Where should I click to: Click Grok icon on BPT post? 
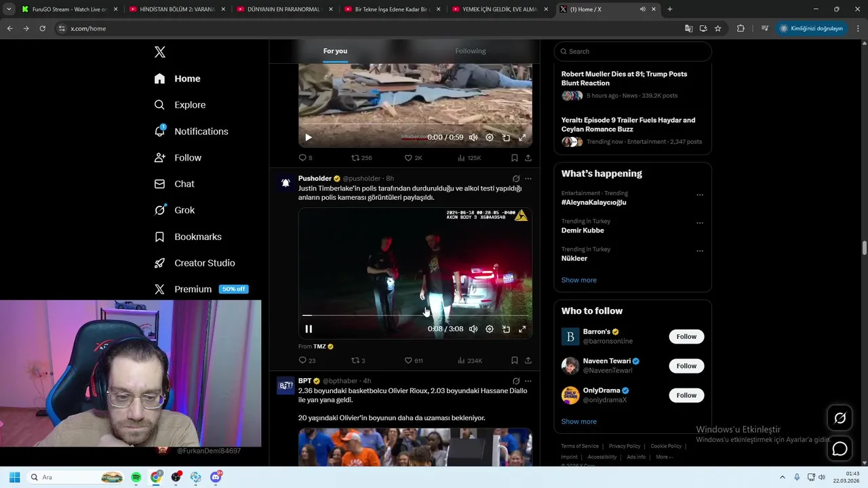(516, 381)
